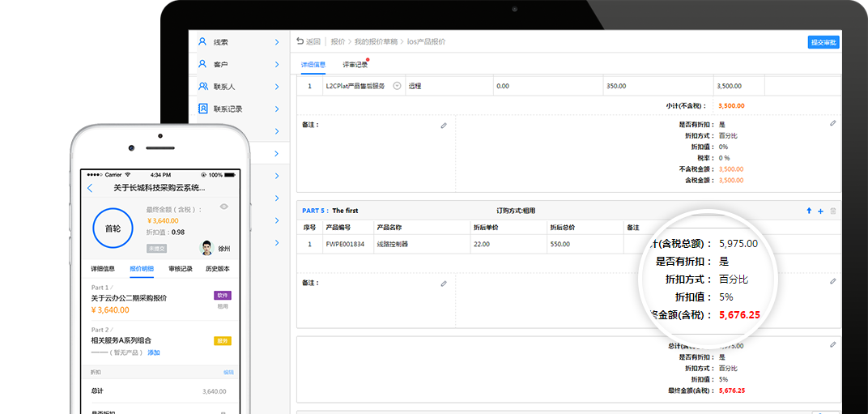This screenshot has width=868, height=414.
Task: Delete PART 5 with trash icon
Action: 833,211
